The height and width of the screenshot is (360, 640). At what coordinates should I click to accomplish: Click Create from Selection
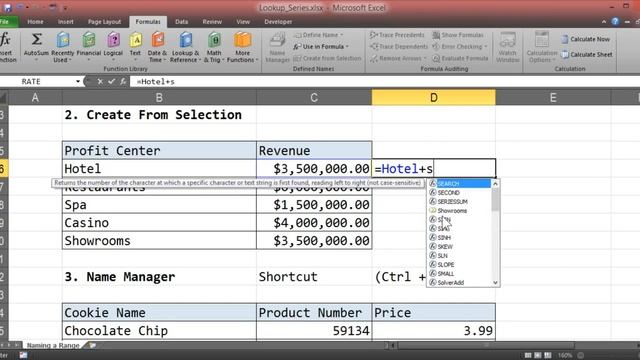[327, 58]
